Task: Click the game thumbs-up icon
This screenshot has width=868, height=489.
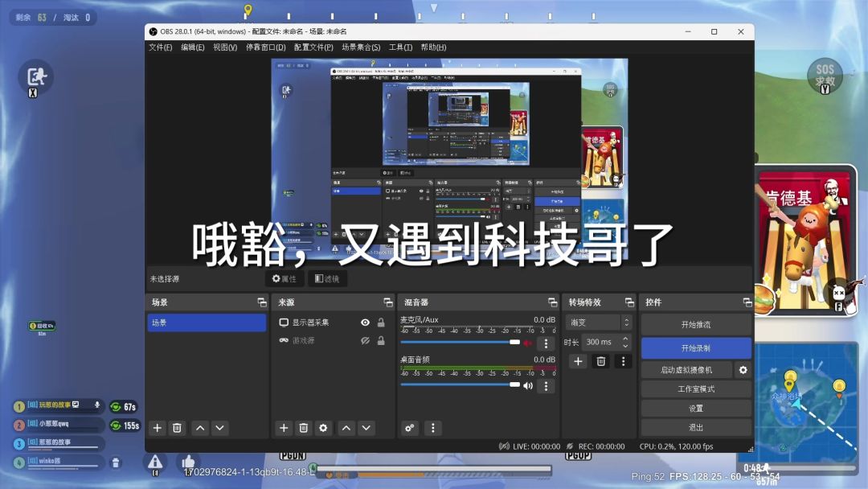Action: click(x=188, y=462)
